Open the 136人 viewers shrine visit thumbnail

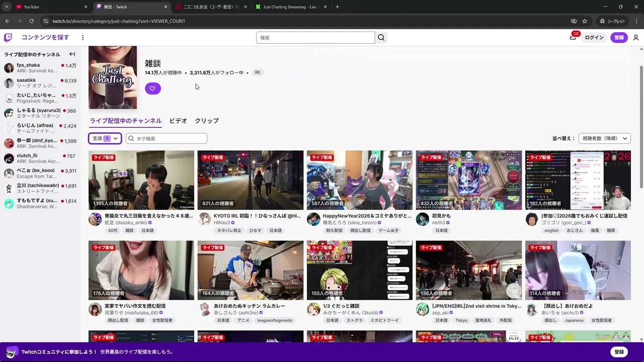[469, 270]
